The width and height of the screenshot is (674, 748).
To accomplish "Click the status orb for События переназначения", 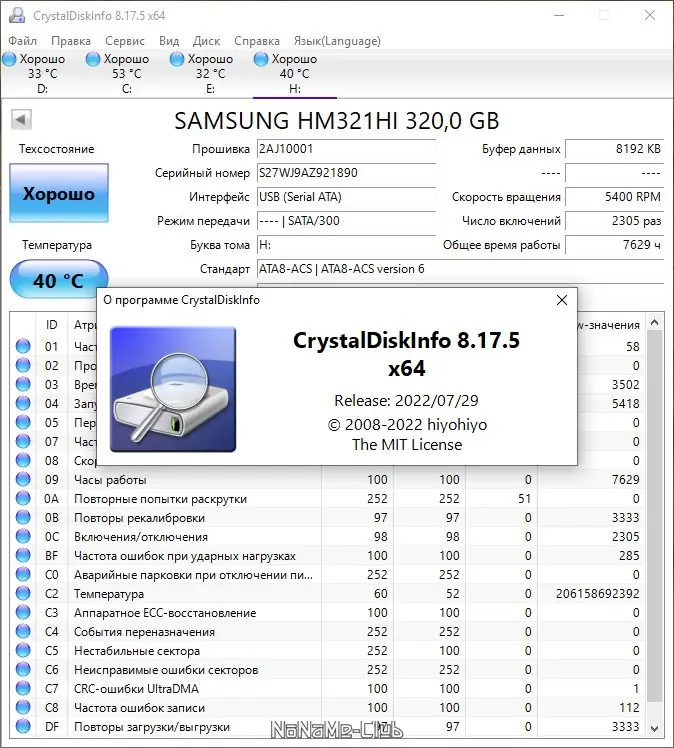I will pos(23,631).
